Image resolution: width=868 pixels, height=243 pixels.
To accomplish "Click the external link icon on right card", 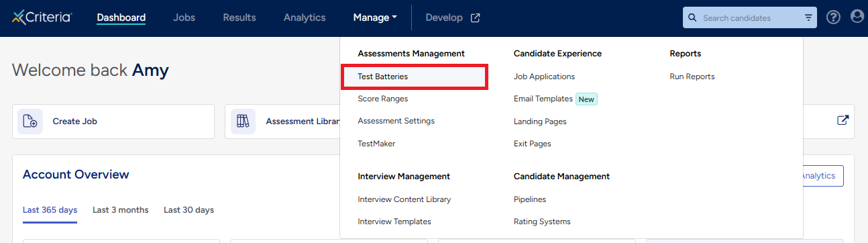I will pyautogui.click(x=843, y=121).
